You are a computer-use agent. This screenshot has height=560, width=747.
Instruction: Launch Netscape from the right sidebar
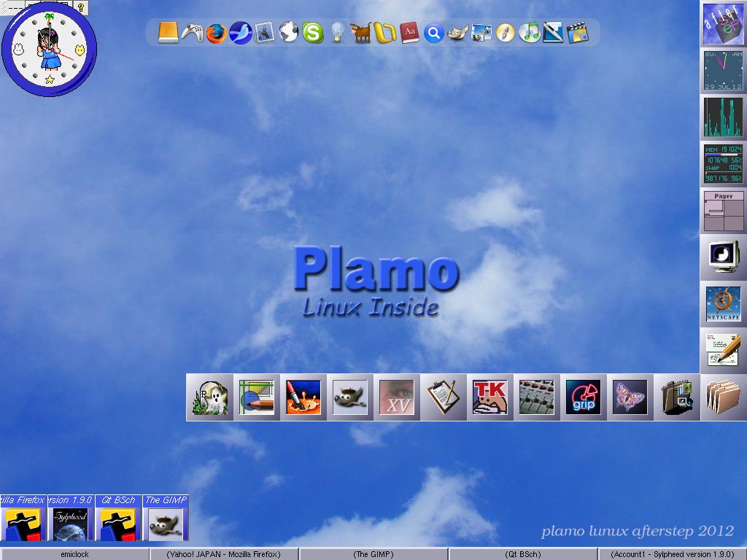(723, 303)
